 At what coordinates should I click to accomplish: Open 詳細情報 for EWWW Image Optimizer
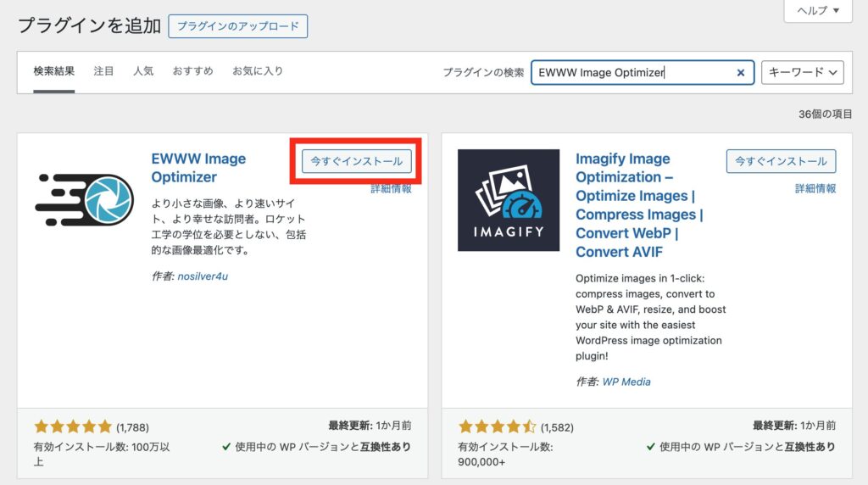(391, 189)
